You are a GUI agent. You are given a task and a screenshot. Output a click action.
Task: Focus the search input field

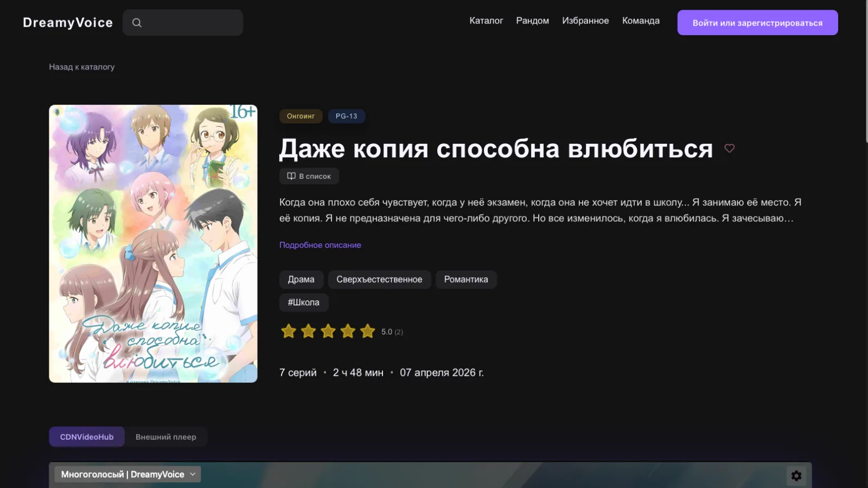(183, 23)
